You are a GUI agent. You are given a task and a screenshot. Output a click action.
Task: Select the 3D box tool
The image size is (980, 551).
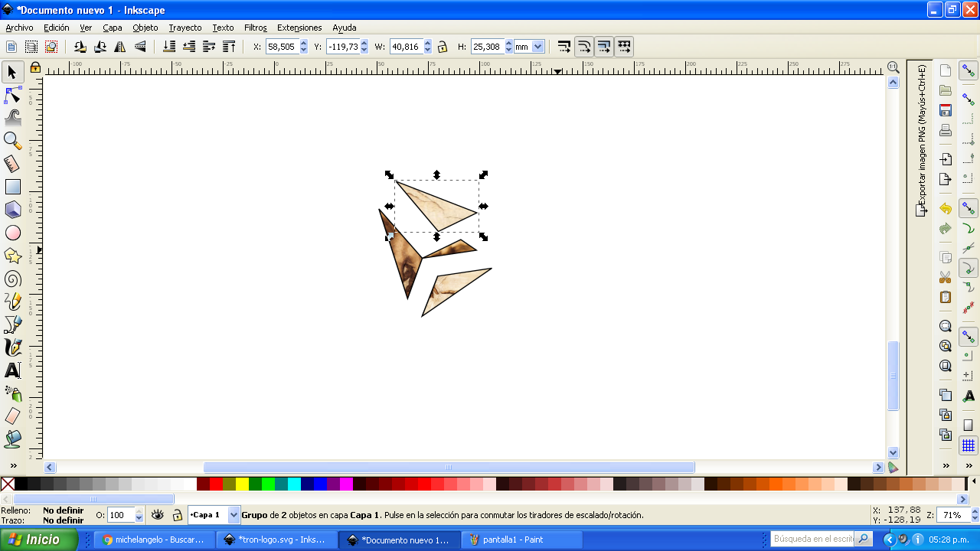12,210
